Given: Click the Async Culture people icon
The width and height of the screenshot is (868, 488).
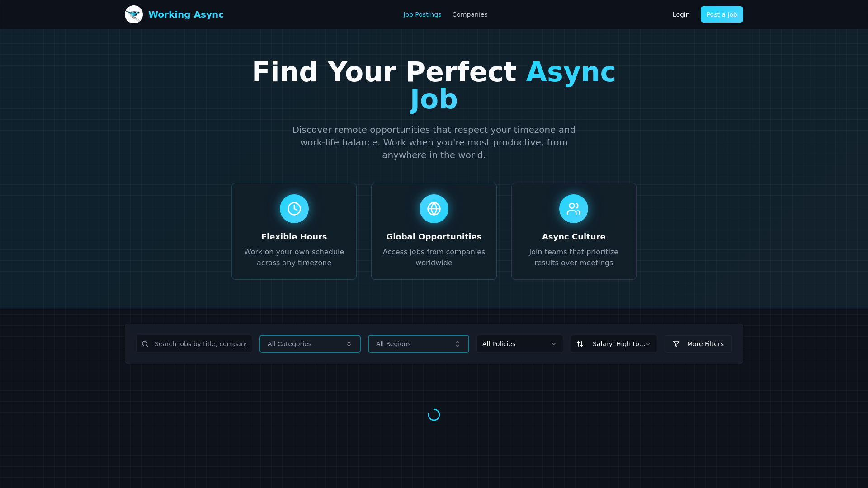Looking at the screenshot, I should pos(574,209).
